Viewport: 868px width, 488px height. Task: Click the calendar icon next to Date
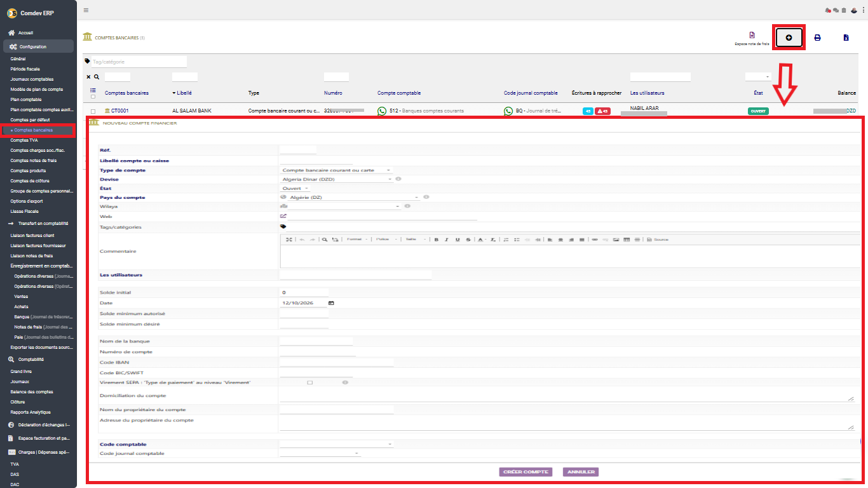(331, 303)
